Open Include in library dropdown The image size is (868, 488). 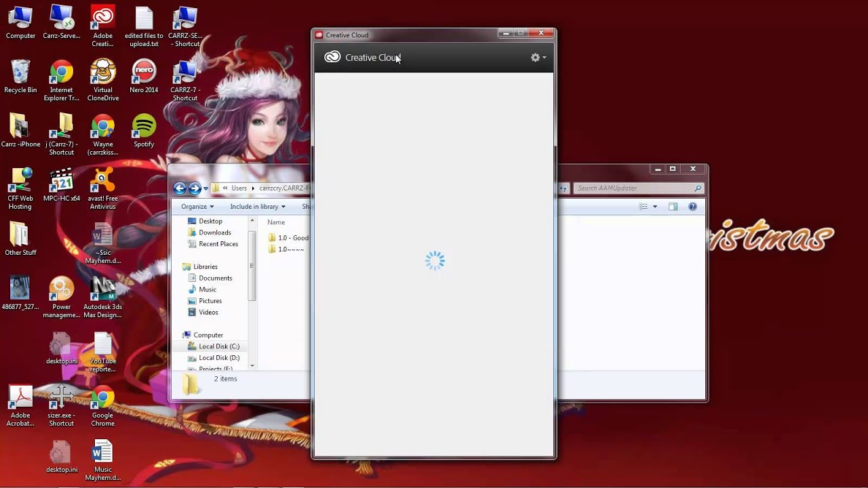[258, 207]
